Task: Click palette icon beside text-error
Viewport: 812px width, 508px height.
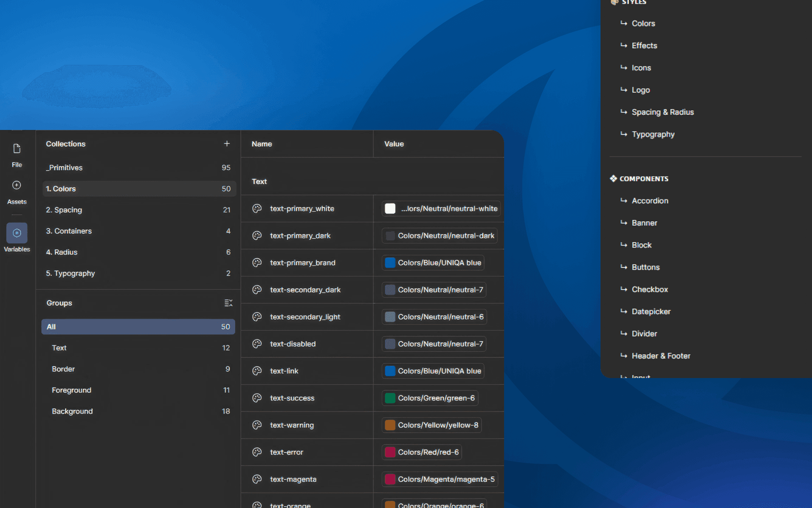Action: (x=257, y=453)
